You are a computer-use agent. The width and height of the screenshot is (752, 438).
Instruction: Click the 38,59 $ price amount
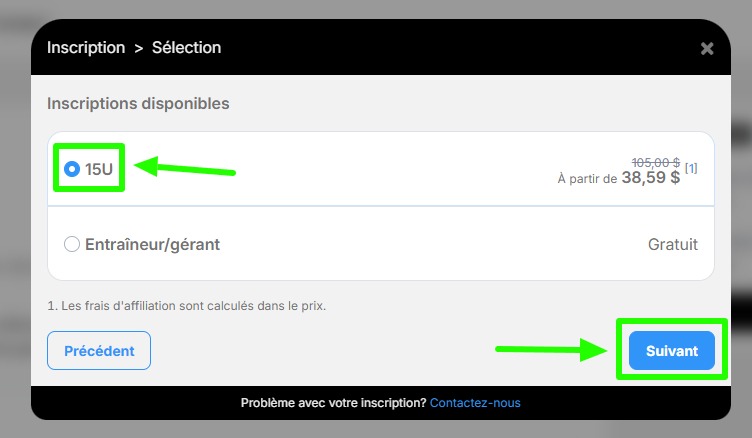point(650,178)
